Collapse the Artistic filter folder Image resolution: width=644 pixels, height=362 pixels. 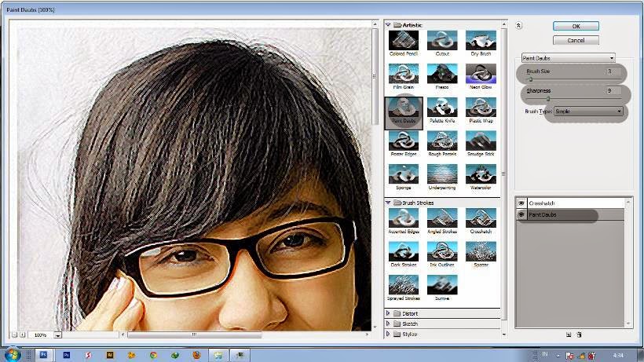point(388,25)
